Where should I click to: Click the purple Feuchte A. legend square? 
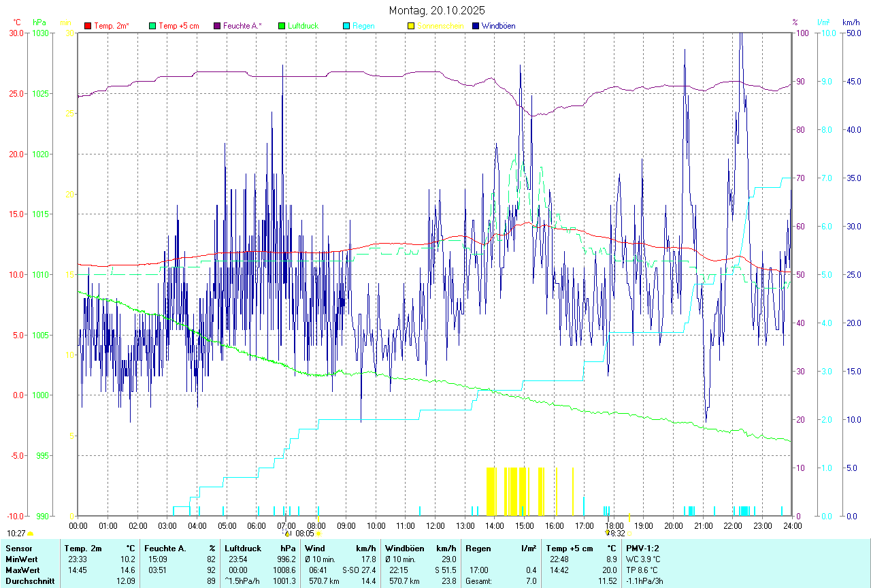tap(217, 26)
